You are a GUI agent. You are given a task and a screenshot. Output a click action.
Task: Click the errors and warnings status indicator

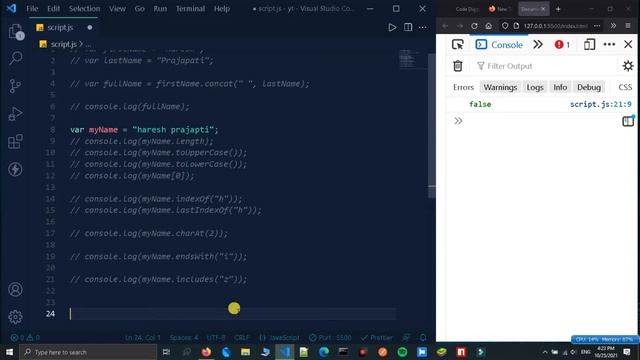coord(25,338)
